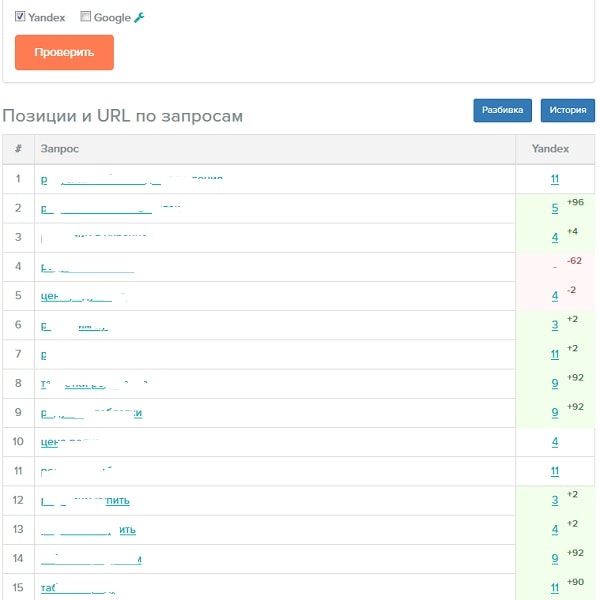Click the Yandex column header
600x600 pixels.
550,149
